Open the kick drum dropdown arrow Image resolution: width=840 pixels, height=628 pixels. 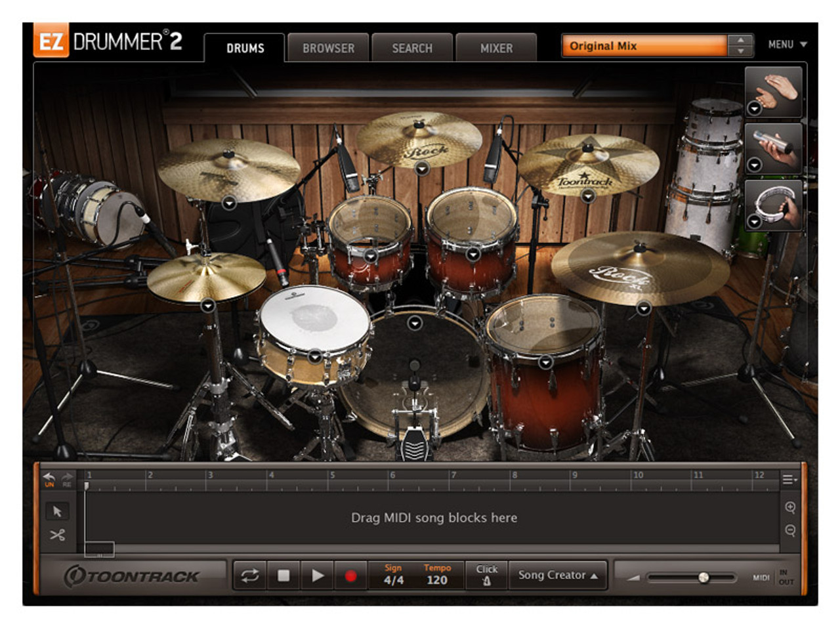414,323
